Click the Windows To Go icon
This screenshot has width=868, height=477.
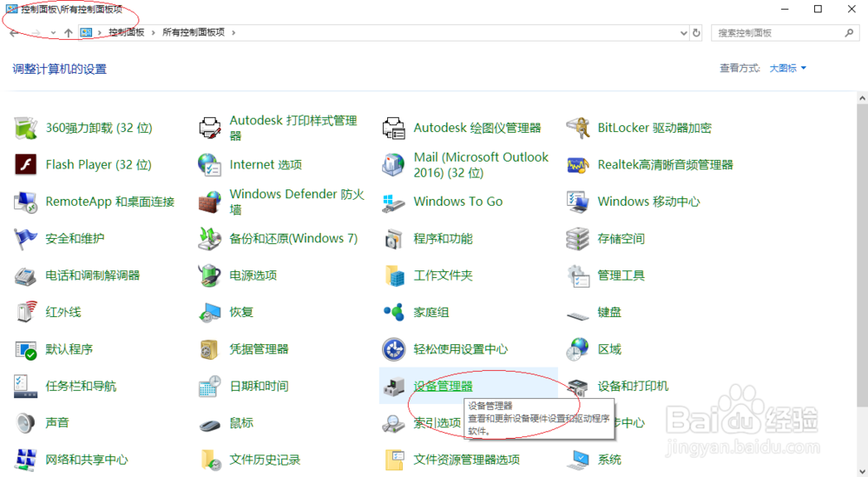coord(393,202)
